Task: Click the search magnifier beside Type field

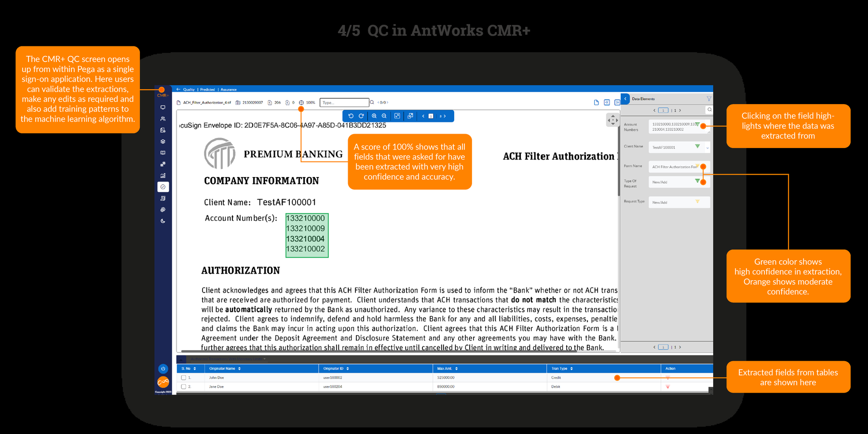Action: point(372,102)
